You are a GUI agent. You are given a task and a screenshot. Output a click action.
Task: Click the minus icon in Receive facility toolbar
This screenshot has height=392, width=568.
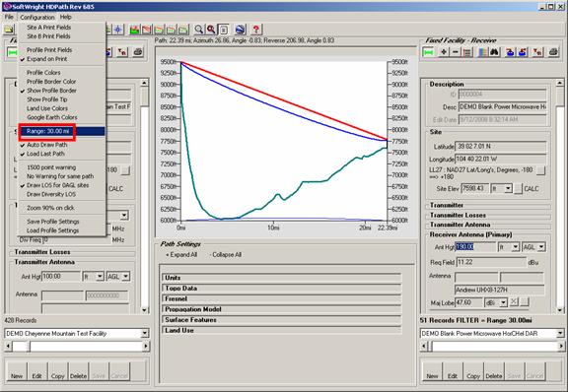click(x=456, y=52)
